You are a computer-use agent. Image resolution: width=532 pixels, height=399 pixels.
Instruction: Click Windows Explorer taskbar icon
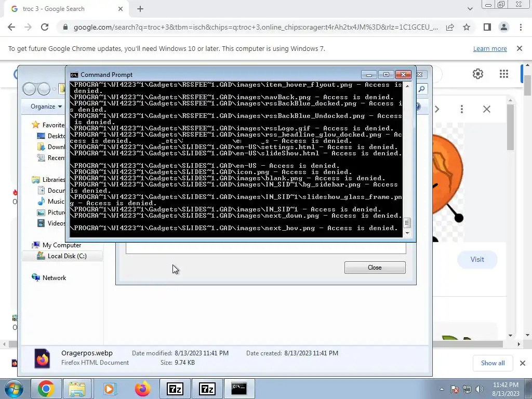pyautogui.click(x=77, y=389)
